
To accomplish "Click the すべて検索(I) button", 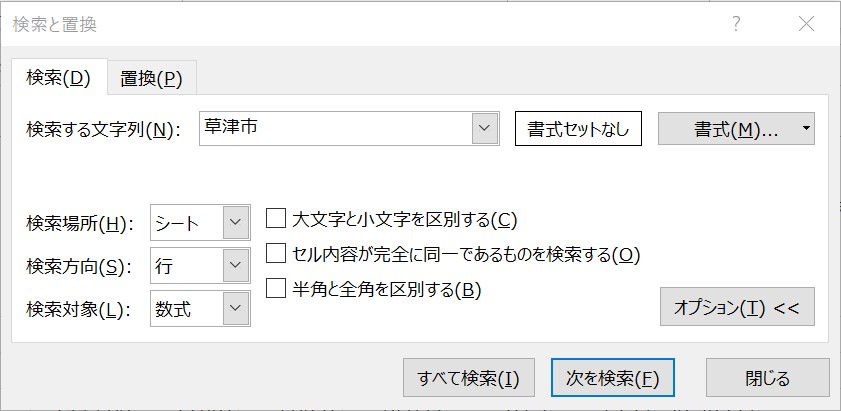I will pos(469,378).
